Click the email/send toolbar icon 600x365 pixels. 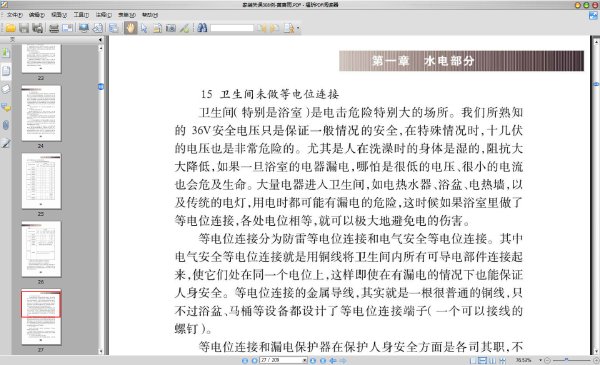click(x=67, y=28)
